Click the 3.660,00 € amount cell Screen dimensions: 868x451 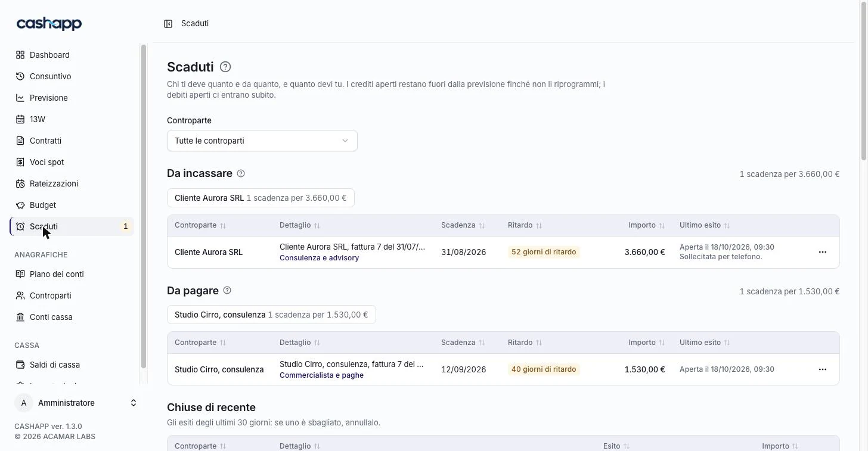(x=644, y=252)
